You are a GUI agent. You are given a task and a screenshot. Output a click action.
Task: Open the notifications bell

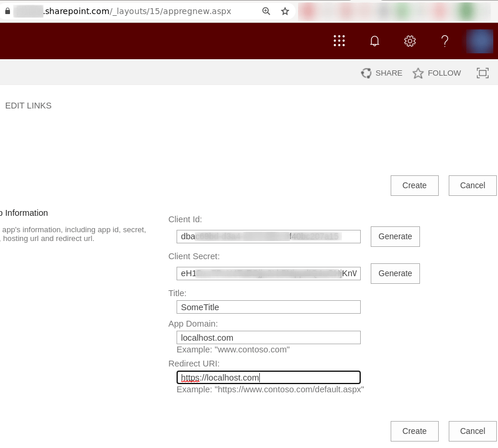pyautogui.click(x=374, y=40)
